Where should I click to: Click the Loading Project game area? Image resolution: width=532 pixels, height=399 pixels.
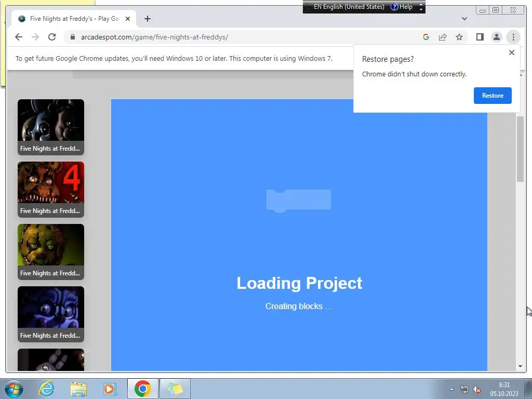(299, 235)
